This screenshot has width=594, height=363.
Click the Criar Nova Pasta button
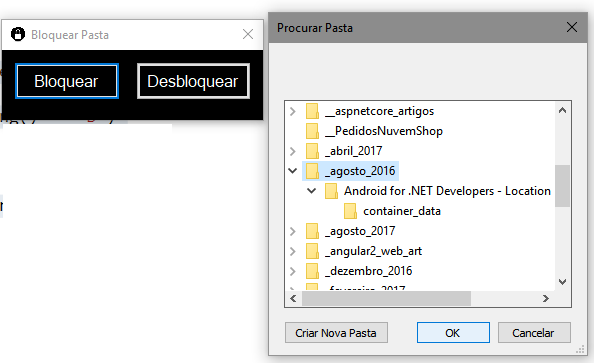[336, 333]
